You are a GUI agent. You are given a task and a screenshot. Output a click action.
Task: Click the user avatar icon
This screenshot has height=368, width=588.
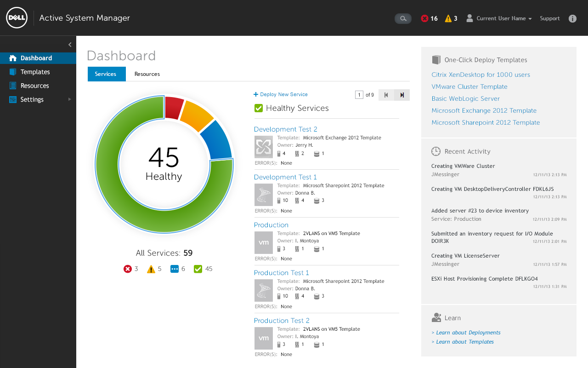click(469, 18)
